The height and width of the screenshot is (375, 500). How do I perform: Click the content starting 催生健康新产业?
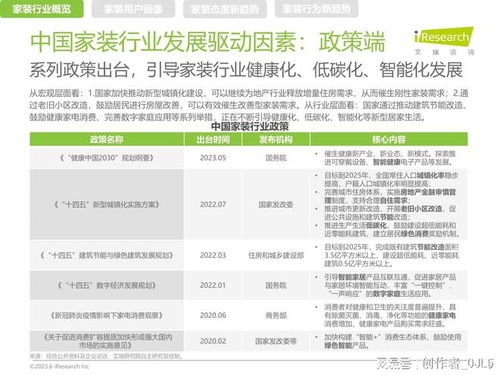[x=389, y=158]
